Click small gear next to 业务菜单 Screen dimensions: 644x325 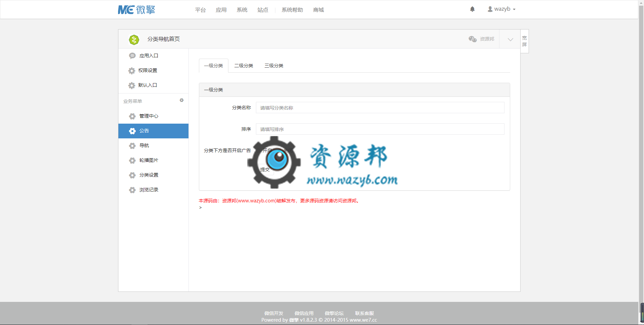pos(181,100)
